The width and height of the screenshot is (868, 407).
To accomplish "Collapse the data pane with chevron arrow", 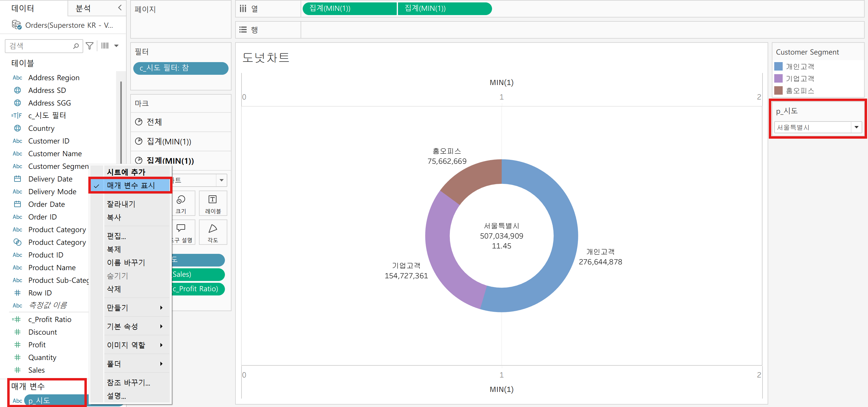I will (120, 8).
